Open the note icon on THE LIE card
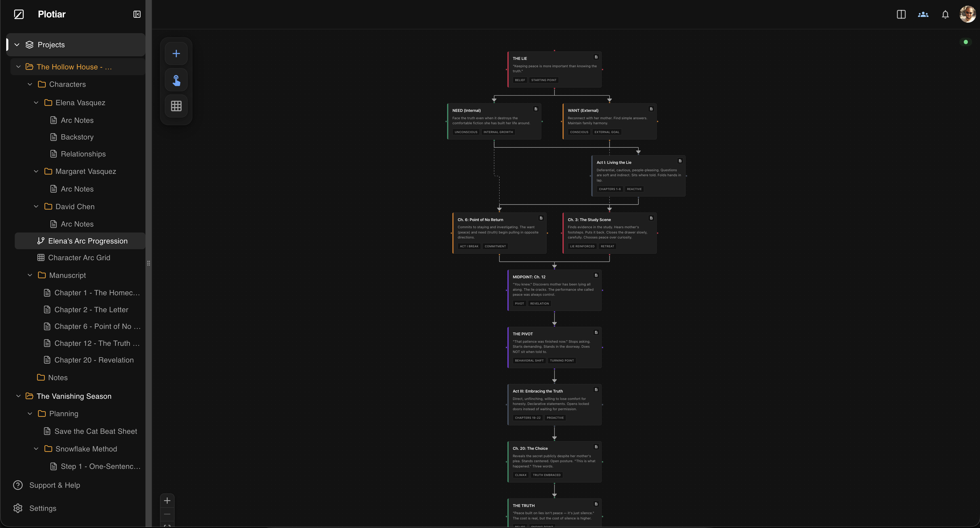 [x=596, y=57]
